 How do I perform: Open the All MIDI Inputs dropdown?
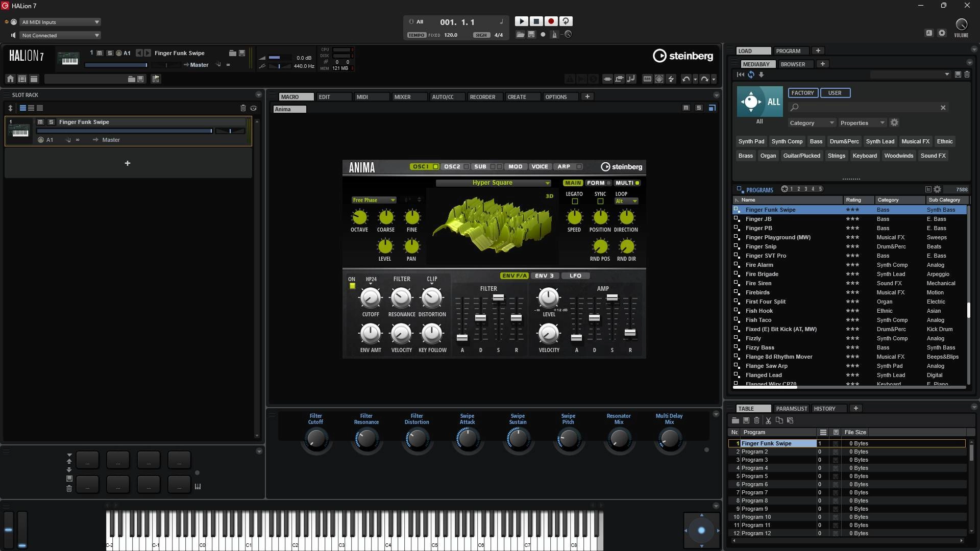60,22
